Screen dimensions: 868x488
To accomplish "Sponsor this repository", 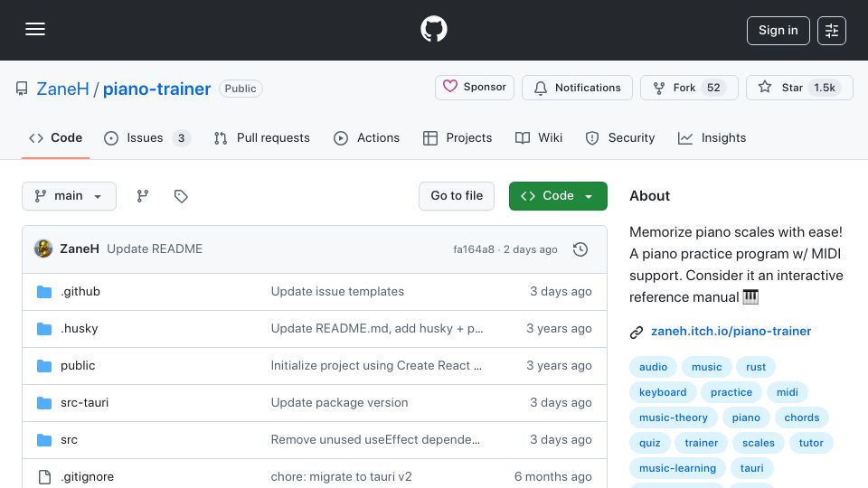I will pos(475,88).
